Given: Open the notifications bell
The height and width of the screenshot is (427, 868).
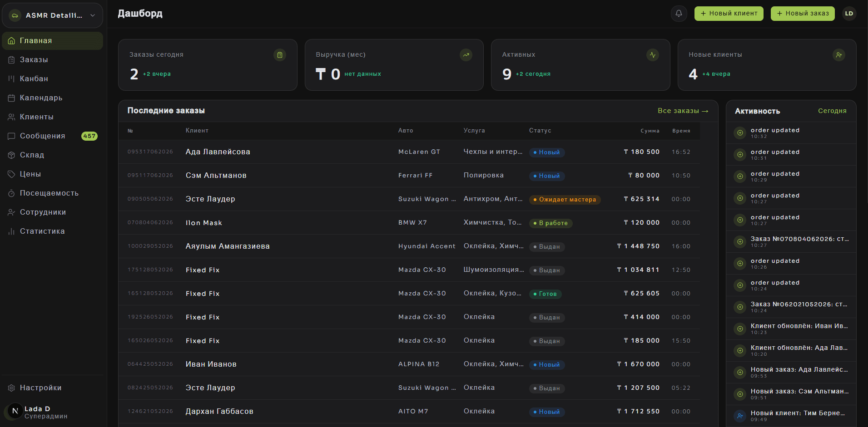Looking at the screenshot, I should pyautogui.click(x=679, y=14).
